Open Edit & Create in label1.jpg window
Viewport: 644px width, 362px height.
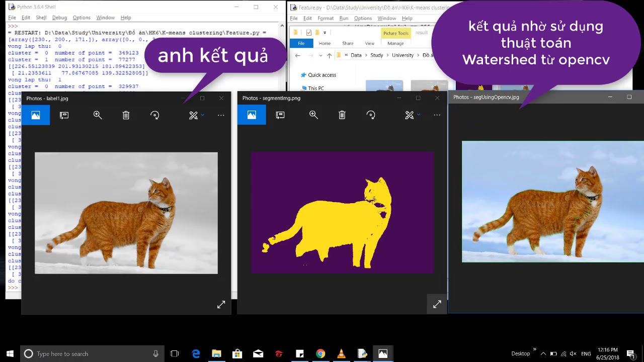pyautogui.click(x=196, y=115)
